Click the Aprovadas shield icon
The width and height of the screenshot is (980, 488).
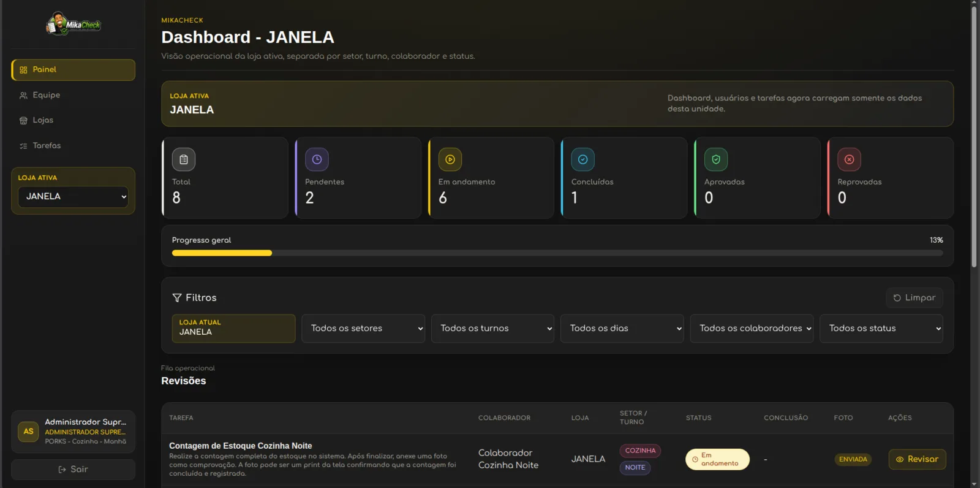(x=716, y=159)
